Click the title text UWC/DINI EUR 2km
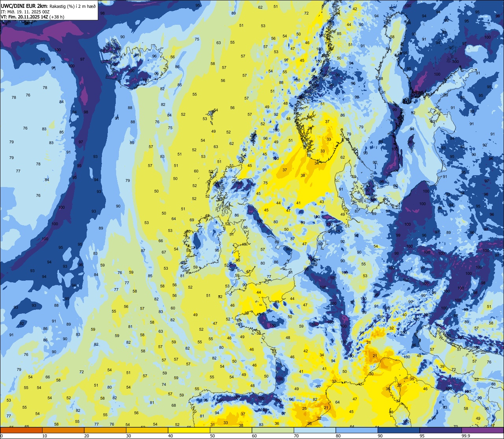The image size is (504, 439). (x=24, y=6)
